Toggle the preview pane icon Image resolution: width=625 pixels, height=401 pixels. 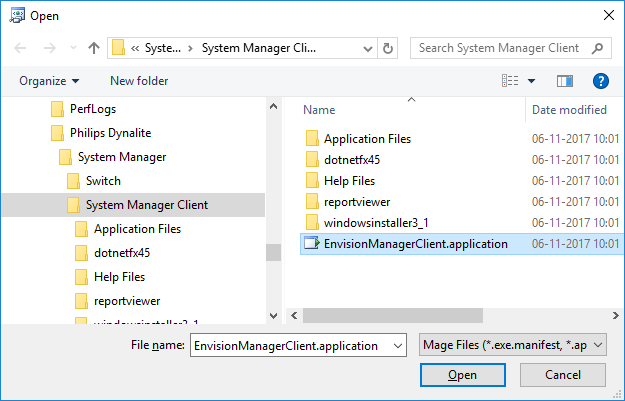(x=565, y=81)
